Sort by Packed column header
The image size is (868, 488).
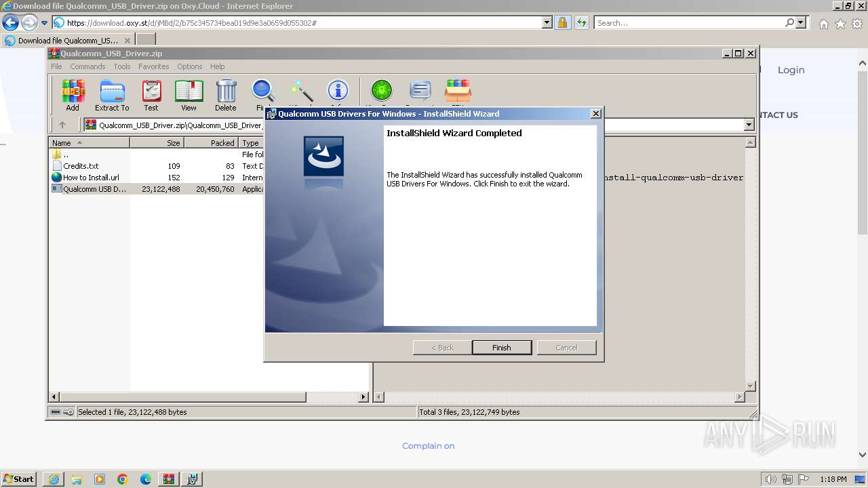pyautogui.click(x=212, y=143)
